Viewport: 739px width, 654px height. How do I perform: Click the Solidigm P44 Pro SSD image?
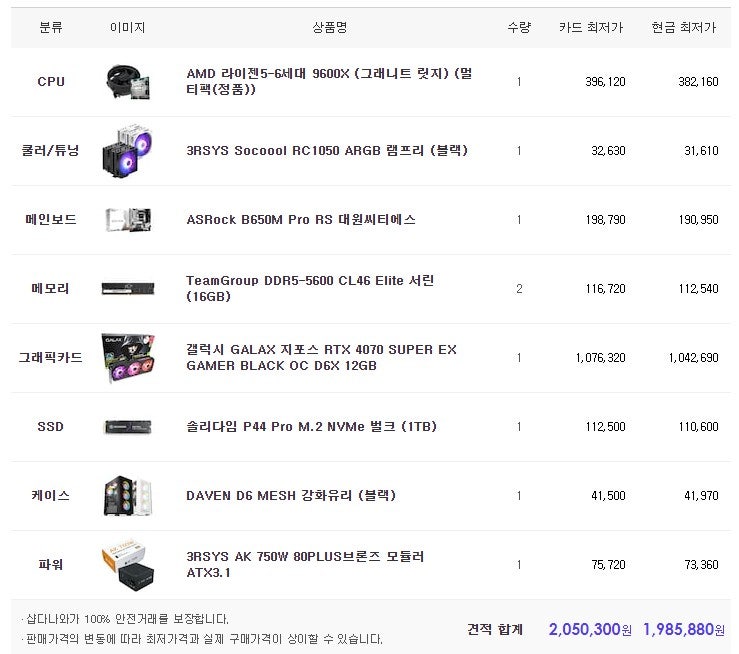[128, 427]
